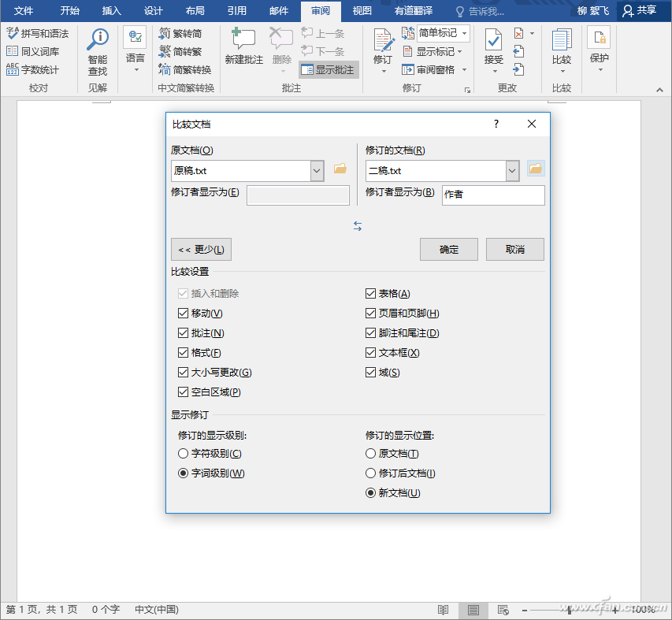Uncheck the Formatting (格式) checkbox

click(x=183, y=353)
